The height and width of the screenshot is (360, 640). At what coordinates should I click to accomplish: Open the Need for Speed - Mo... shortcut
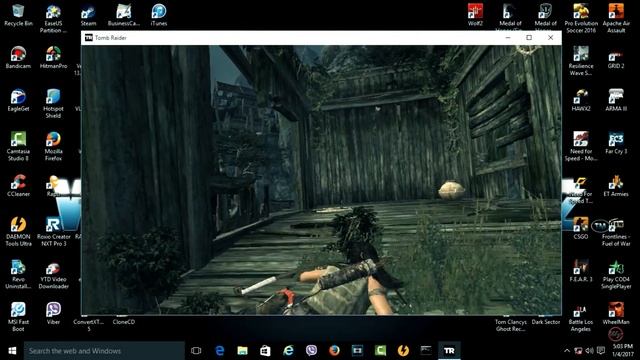click(x=581, y=147)
